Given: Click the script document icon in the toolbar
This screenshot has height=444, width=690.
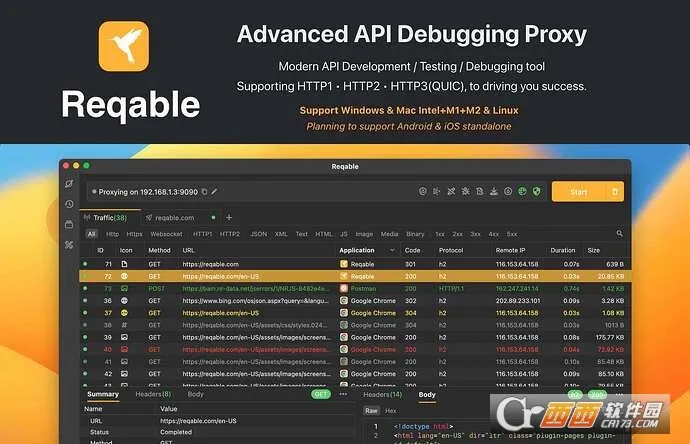Looking at the screenshot, I should (x=480, y=191).
